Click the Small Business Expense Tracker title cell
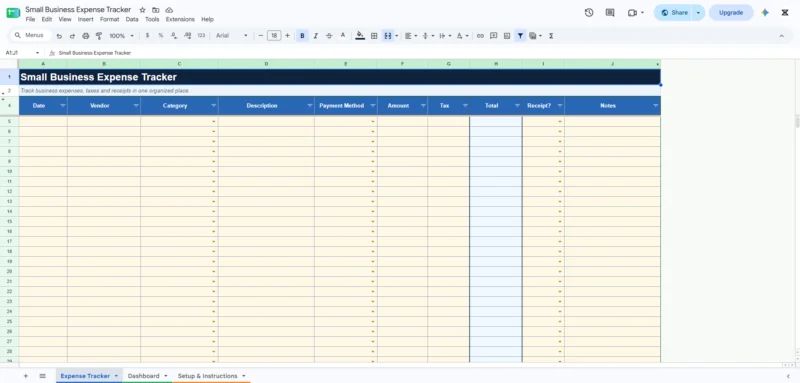Viewport: 800px width, 383px height. (x=340, y=77)
